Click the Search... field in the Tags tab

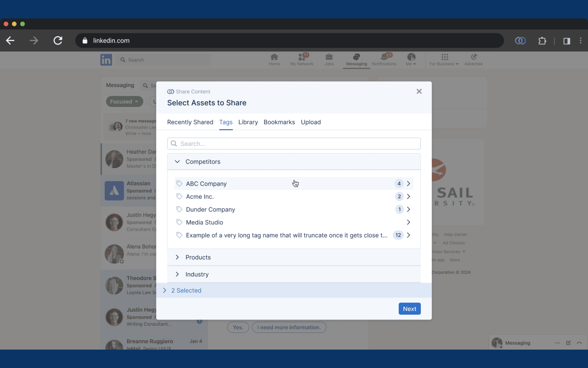pos(294,144)
